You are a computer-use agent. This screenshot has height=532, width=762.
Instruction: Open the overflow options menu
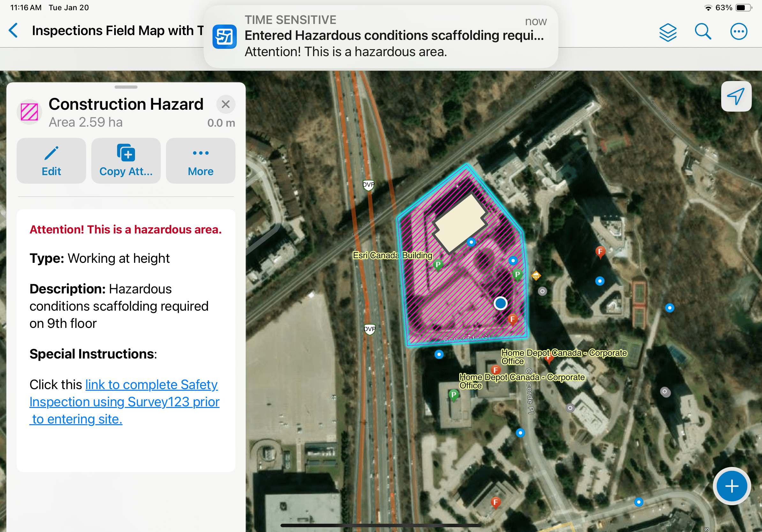(739, 32)
